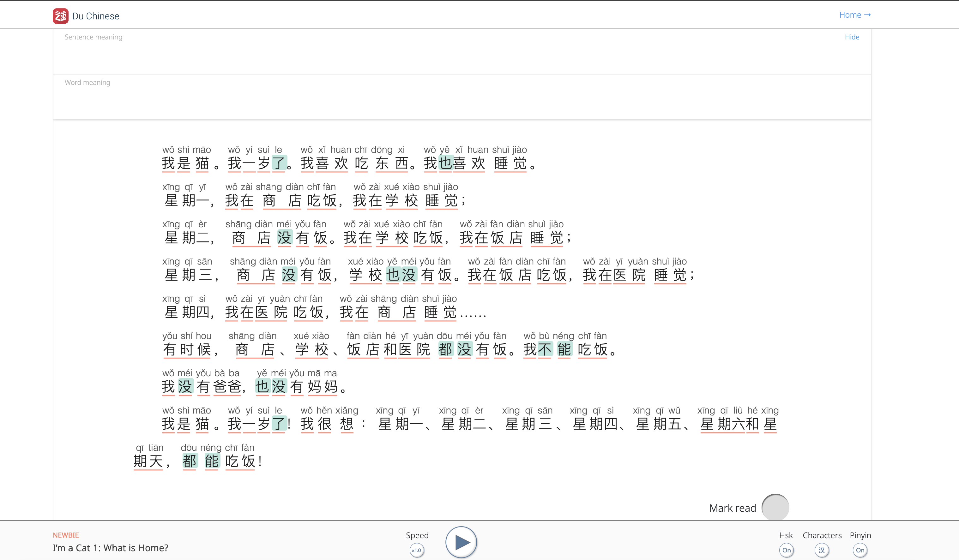This screenshot has width=959, height=560.
Task: Click the word 很
Action: tap(325, 424)
